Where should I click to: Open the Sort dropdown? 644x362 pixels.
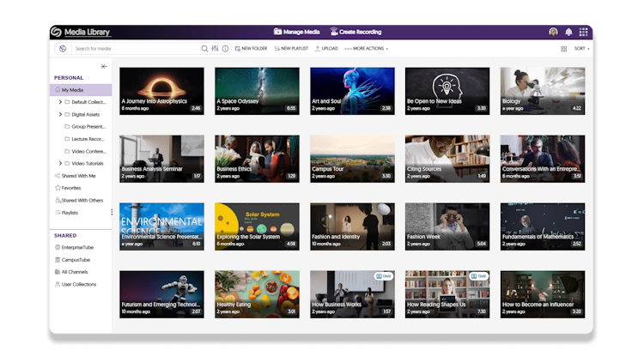[581, 48]
